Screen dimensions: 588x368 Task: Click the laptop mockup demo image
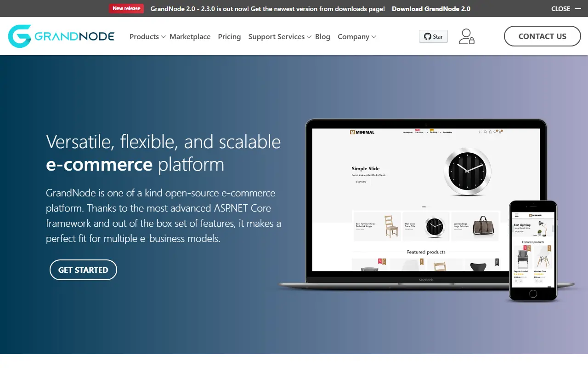point(426,205)
